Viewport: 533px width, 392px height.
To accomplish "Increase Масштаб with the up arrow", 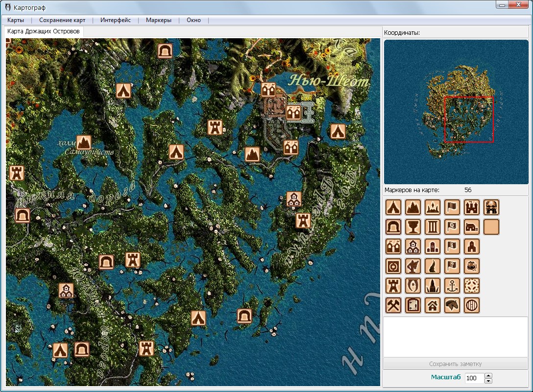I will pyautogui.click(x=488, y=376).
